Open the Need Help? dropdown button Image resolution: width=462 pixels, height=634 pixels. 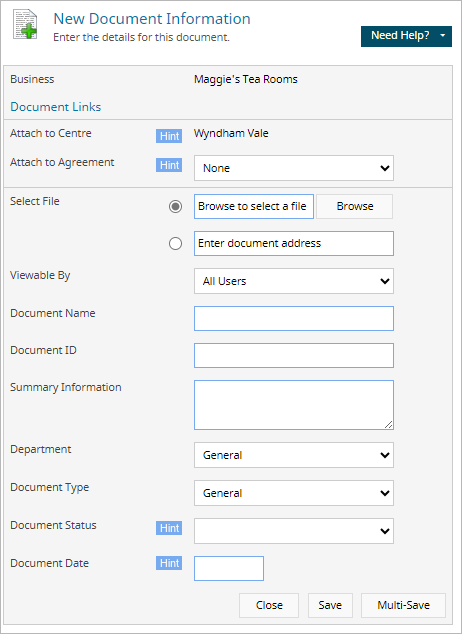(406, 36)
